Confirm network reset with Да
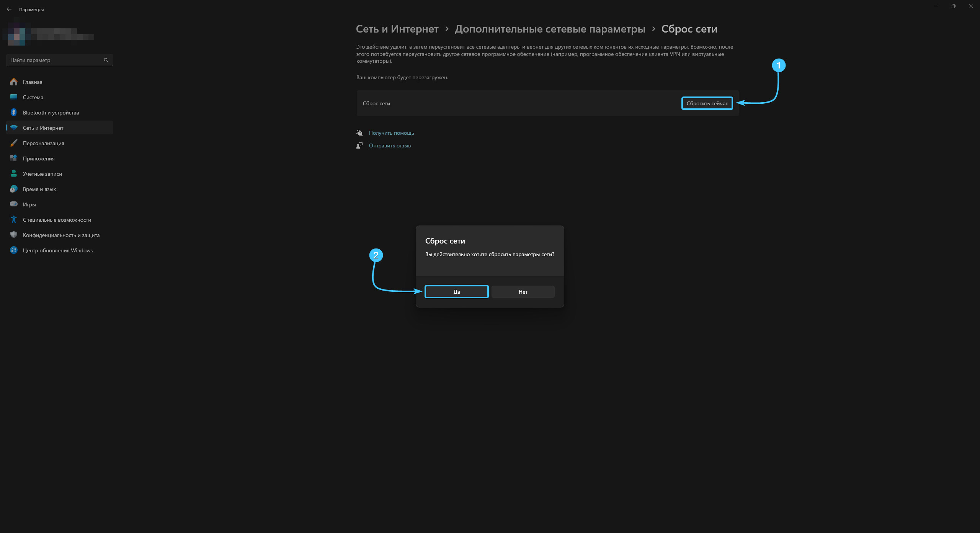 [456, 292]
